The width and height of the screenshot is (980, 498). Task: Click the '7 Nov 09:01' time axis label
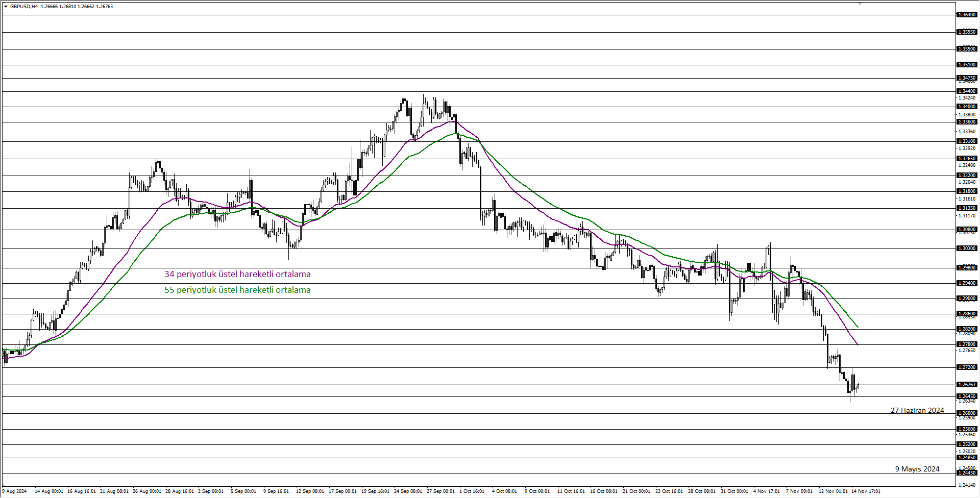tap(799, 491)
